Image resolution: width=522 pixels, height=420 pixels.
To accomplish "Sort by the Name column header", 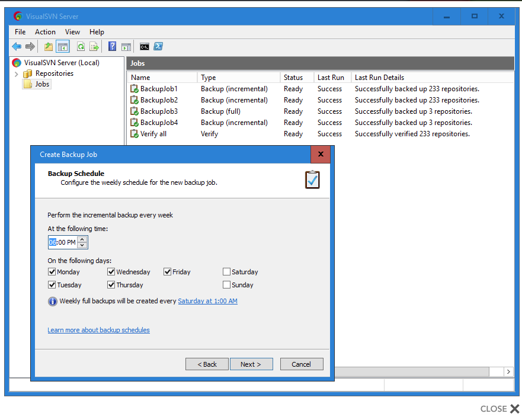I will 162,78.
